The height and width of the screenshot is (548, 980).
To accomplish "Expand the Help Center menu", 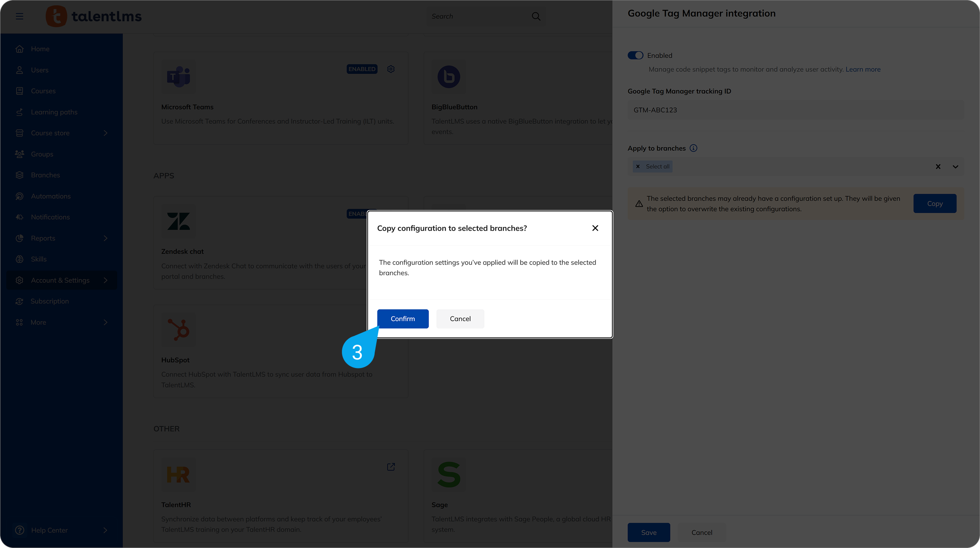I will [x=106, y=530].
